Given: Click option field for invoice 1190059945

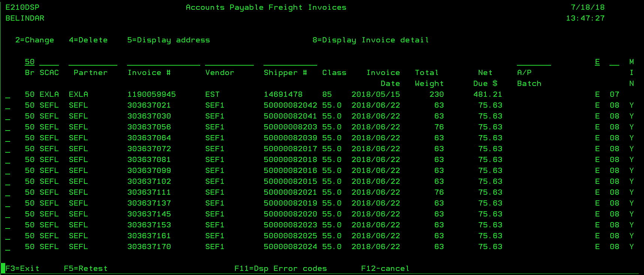Looking at the screenshot, I should coord(8,95).
